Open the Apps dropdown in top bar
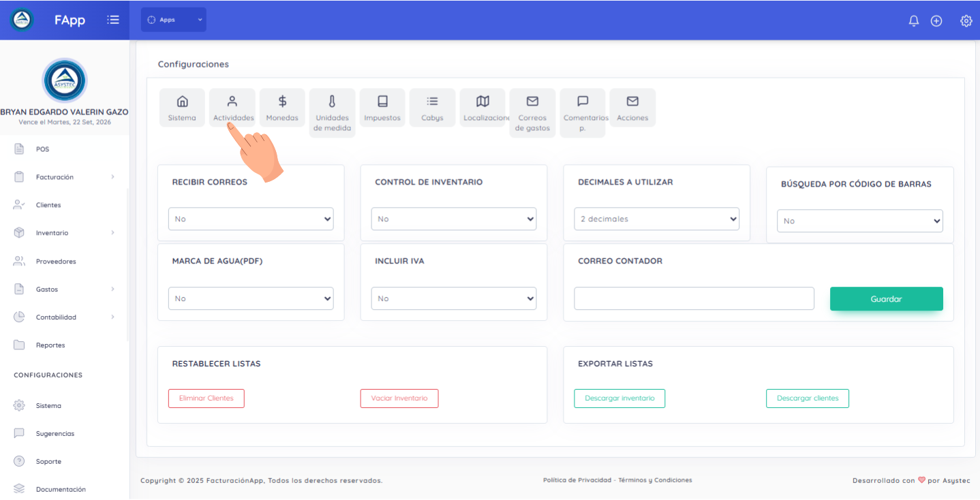Viewport: 980px width, 500px height. pyautogui.click(x=173, y=20)
